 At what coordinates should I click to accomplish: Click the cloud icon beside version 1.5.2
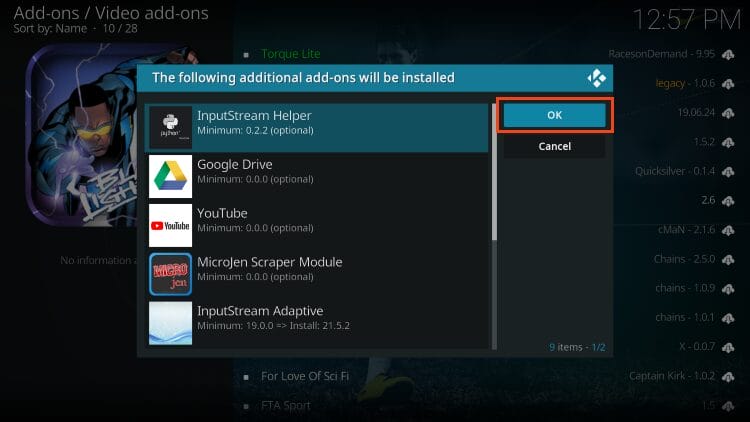coord(728,143)
